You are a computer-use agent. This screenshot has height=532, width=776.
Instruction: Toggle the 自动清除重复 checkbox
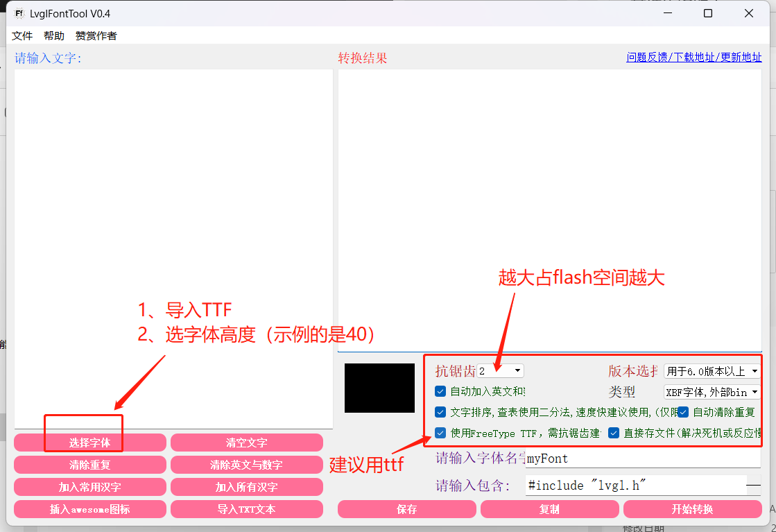[x=684, y=412]
